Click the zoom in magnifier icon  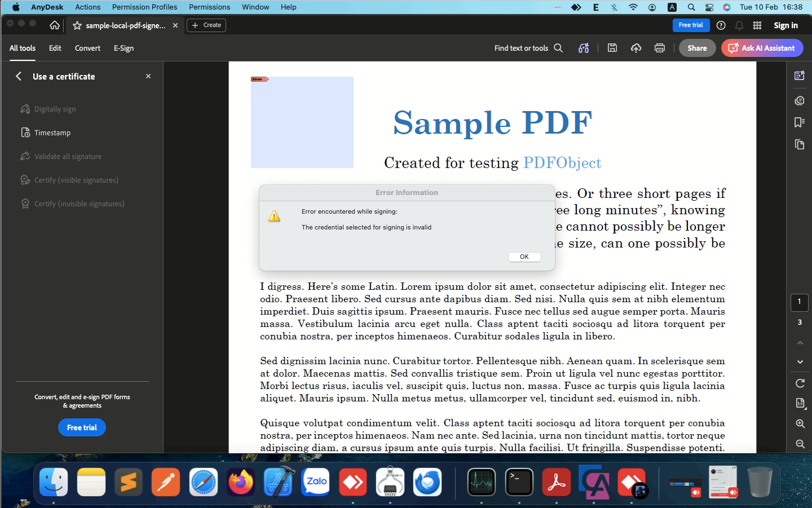(800, 423)
